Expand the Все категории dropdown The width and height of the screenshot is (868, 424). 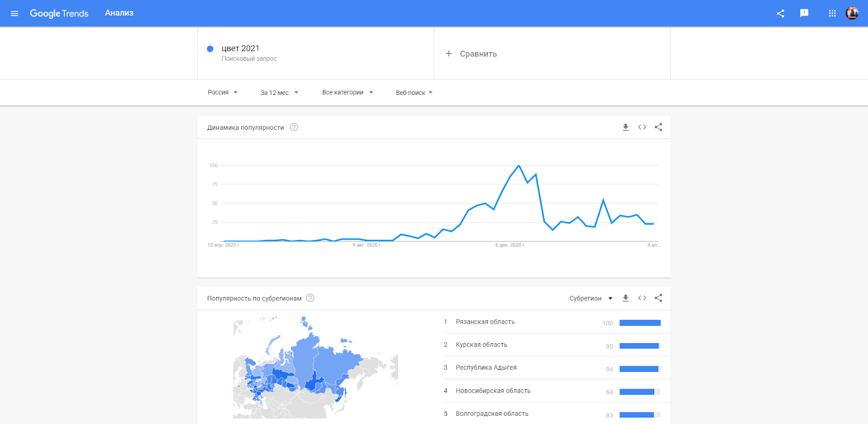point(347,92)
